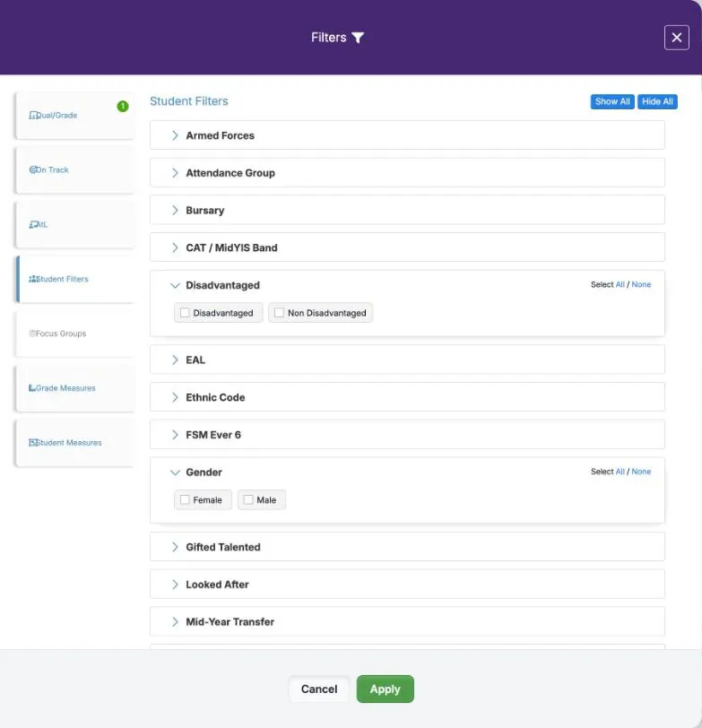
Task: Select All in the Disadvantaged section
Action: pos(620,284)
